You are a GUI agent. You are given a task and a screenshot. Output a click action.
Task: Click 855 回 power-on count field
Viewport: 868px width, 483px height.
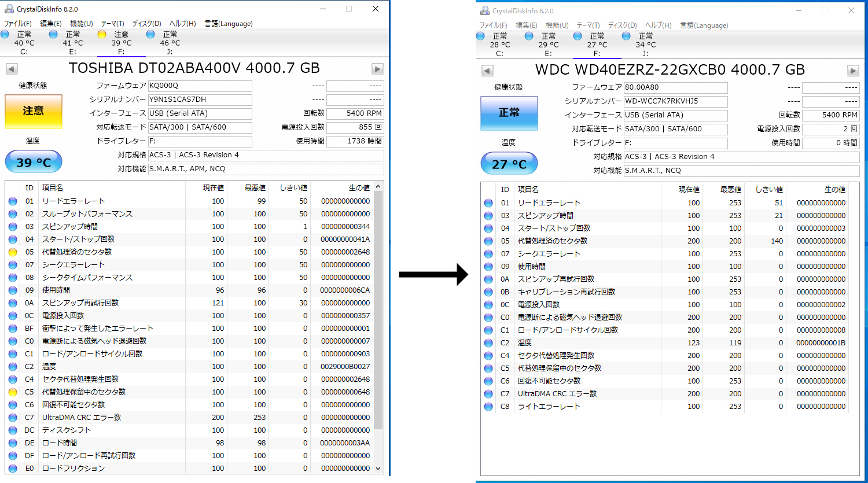(355, 127)
